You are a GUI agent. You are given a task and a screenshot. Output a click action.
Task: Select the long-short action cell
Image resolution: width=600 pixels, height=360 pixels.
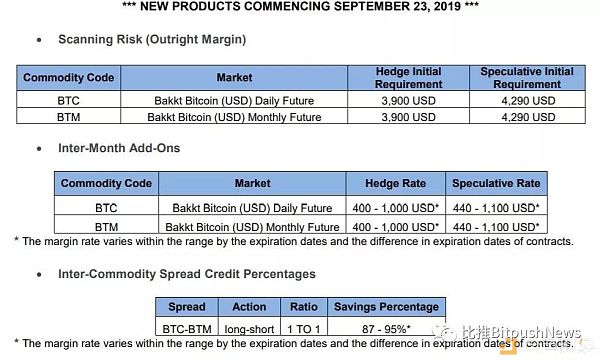[x=249, y=329]
